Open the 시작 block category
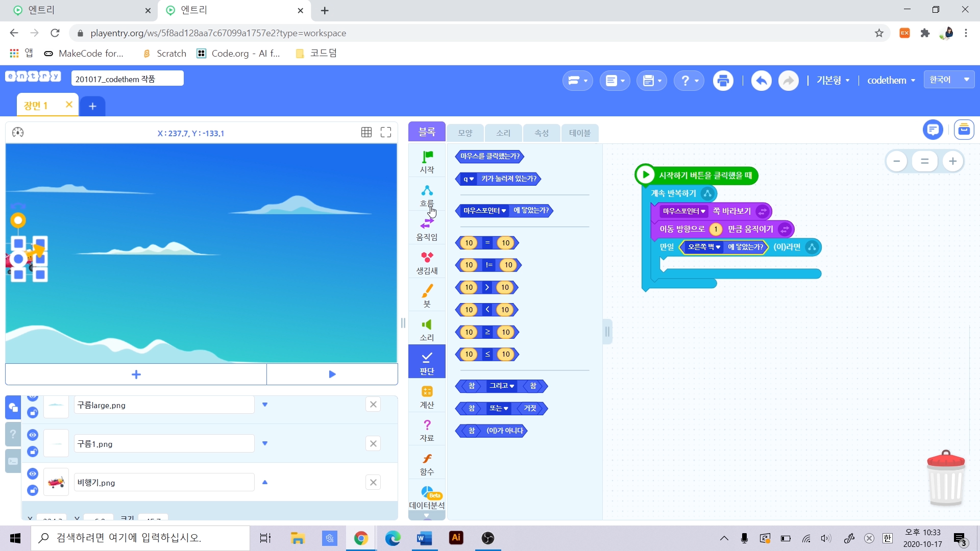The height and width of the screenshot is (551, 980). pyautogui.click(x=427, y=161)
